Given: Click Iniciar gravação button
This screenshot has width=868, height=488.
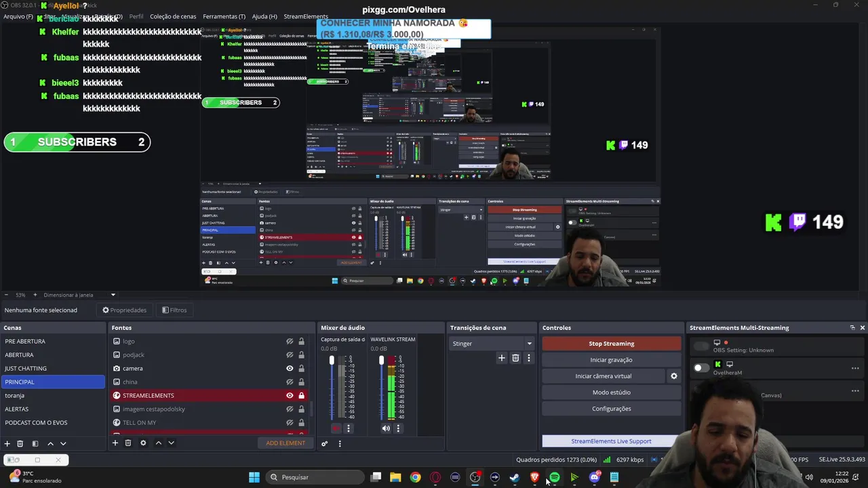Looking at the screenshot, I should pos(612,360).
